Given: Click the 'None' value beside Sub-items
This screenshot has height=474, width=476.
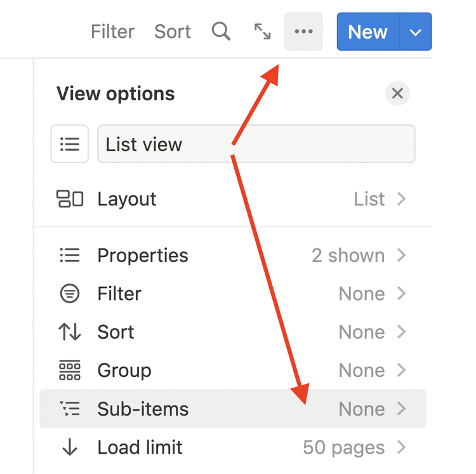Looking at the screenshot, I should coord(362,409).
